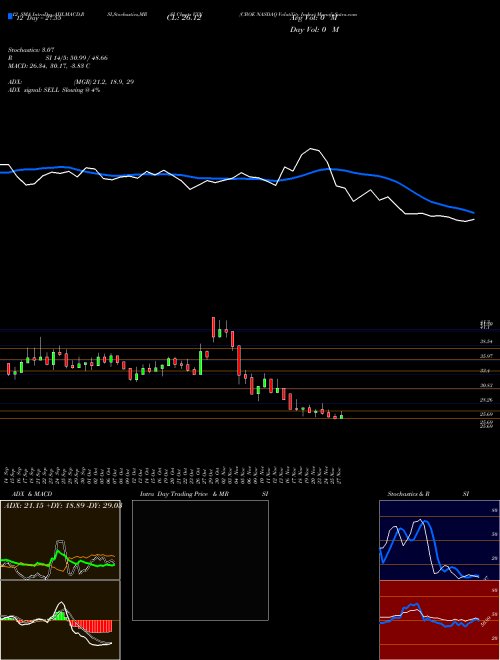Click the "(MGR) 21.2, 18.9, 29" ADX values
Image resolution: width=500 pixels, height=660 pixels.
pyautogui.click(x=104, y=82)
